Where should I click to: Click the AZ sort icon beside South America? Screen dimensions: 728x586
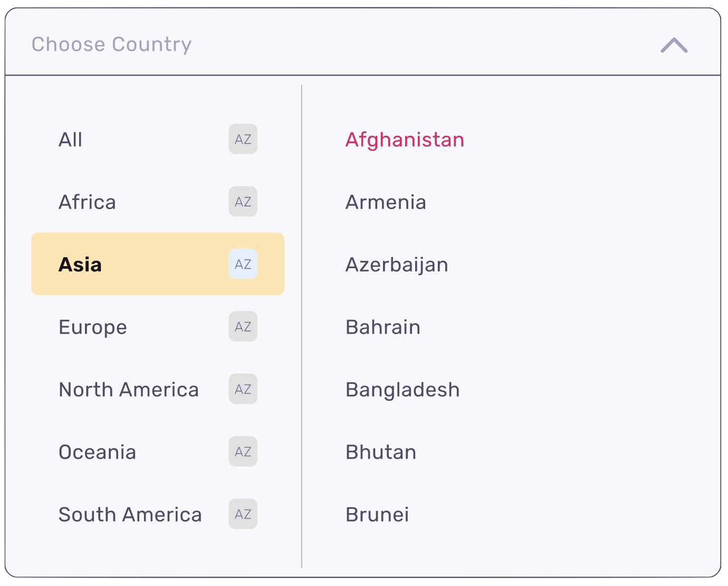tap(243, 514)
